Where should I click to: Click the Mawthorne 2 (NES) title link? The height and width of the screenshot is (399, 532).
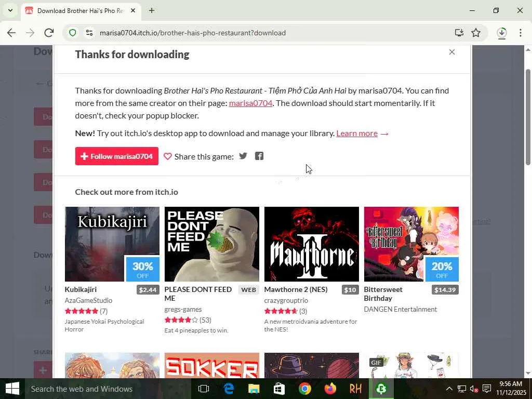pyautogui.click(x=296, y=289)
